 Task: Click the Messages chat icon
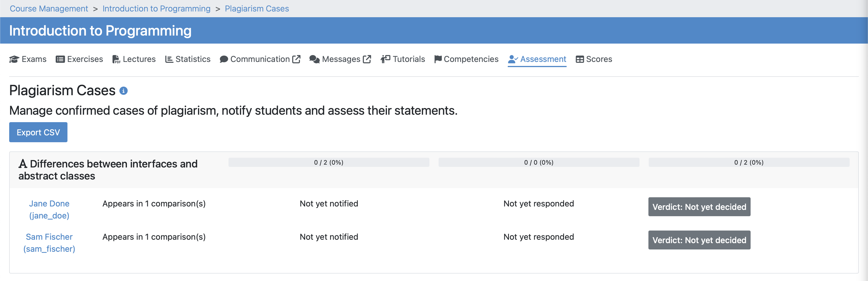[314, 59]
